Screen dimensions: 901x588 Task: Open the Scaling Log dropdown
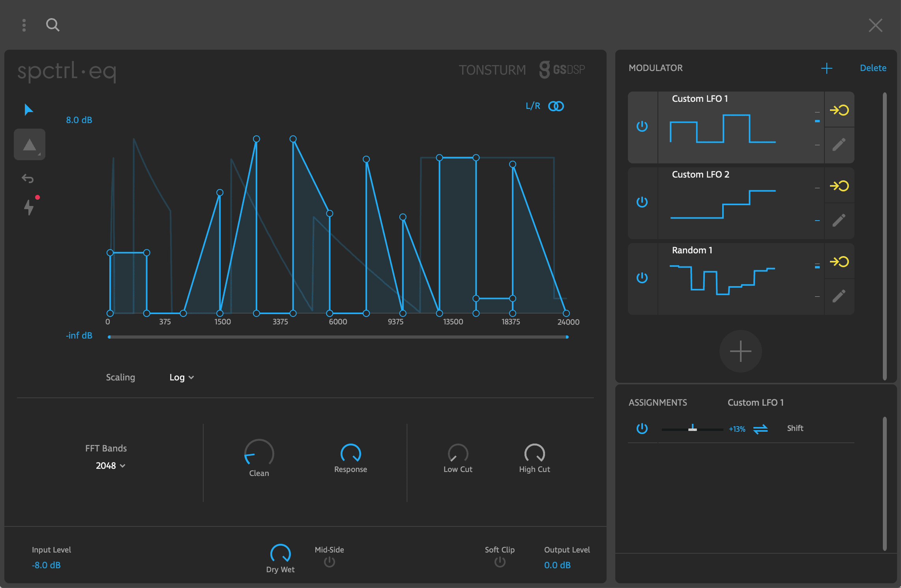point(182,377)
